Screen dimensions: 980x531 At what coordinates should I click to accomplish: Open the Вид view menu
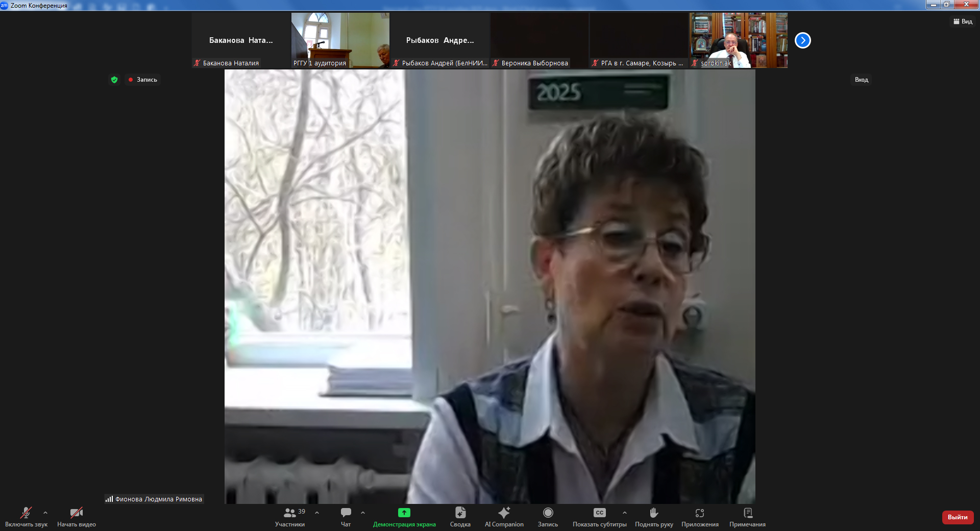point(963,21)
